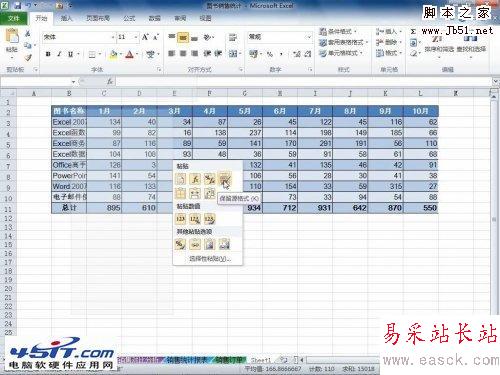This screenshot has width=500, height=375.
Task: Open the Cell Styles dropdown
Action: [x=341, y=53]
